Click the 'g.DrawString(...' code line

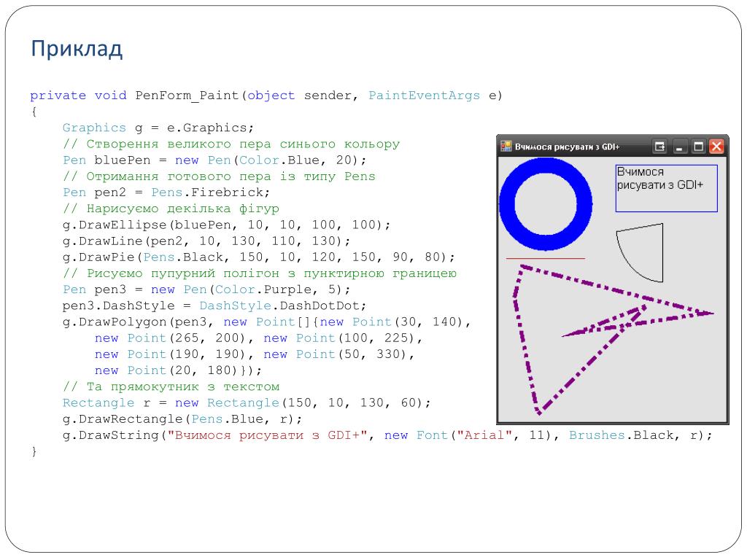pyautogui.click(x=387, y=436)
